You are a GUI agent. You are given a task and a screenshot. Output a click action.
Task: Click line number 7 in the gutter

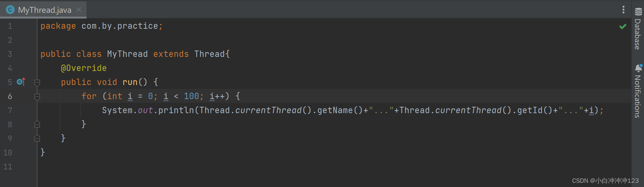(10, 110)
